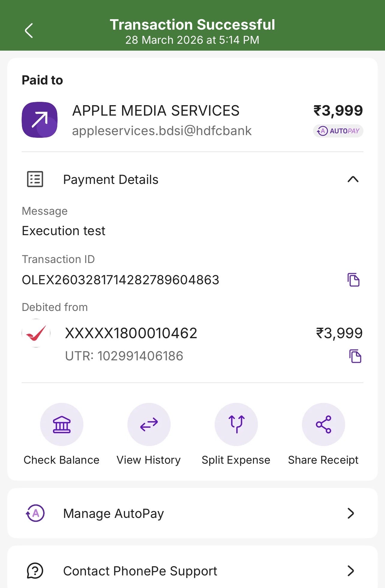Tap the Share Receipt icon
Viewport: 385px width, 588px height.
(324, 424)
